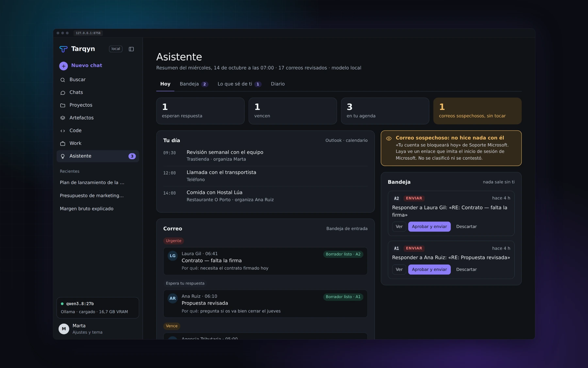Open the Contrato — falta la firma email
Image resolution: width=588 pixels, height=368 pixels.
tap(265, 261)
